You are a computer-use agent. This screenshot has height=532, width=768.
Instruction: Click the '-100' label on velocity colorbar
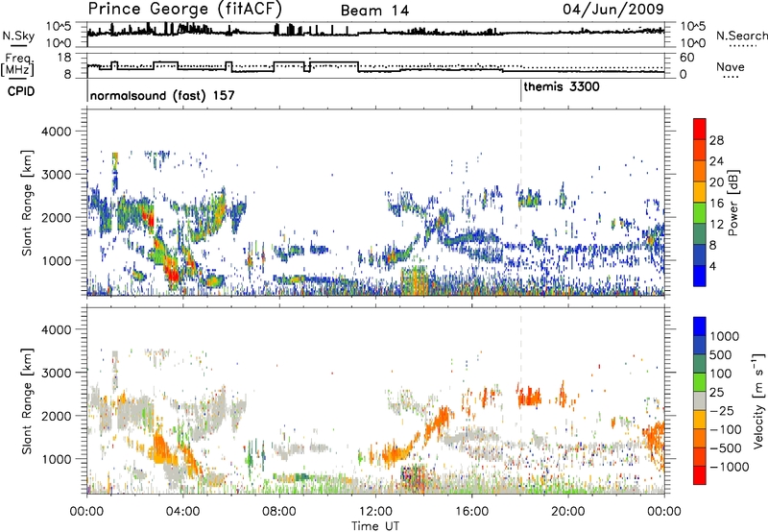pyautogui.click(x=726, y=429)
